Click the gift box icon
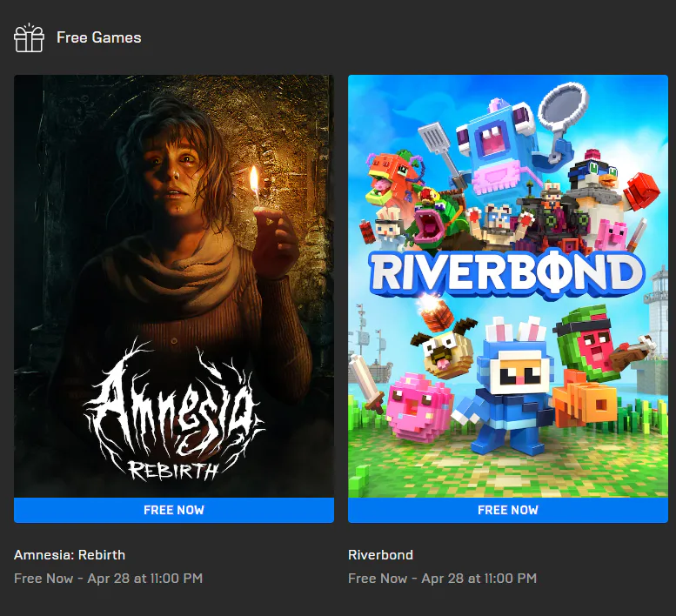Screen dimensions: 676x616 [29, 37]
